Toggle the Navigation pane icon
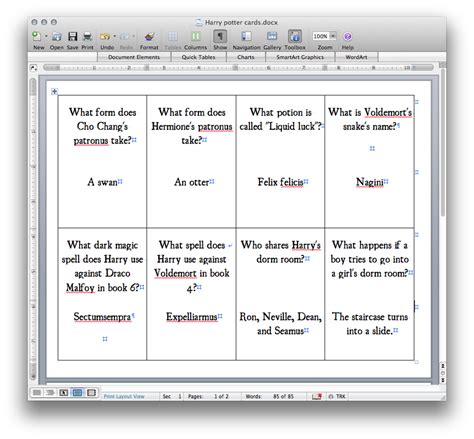Viewport: 474px width, 439px height. 246,36
